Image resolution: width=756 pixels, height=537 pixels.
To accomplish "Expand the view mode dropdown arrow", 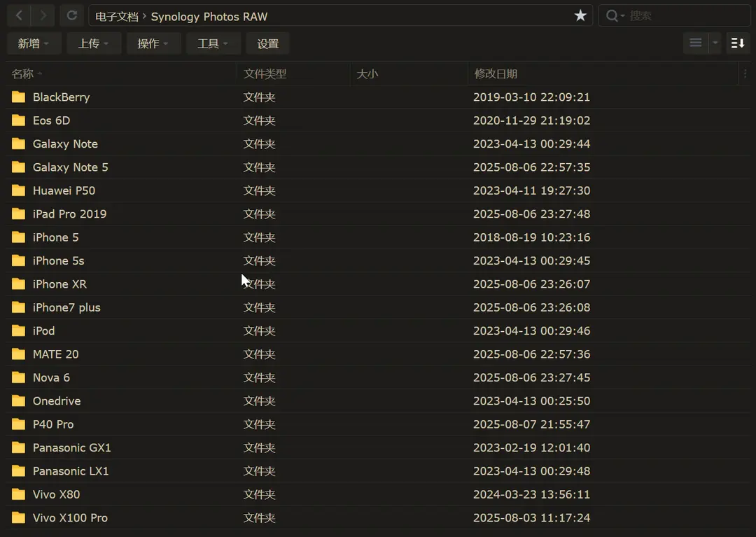I will click(x=715, y=43).
